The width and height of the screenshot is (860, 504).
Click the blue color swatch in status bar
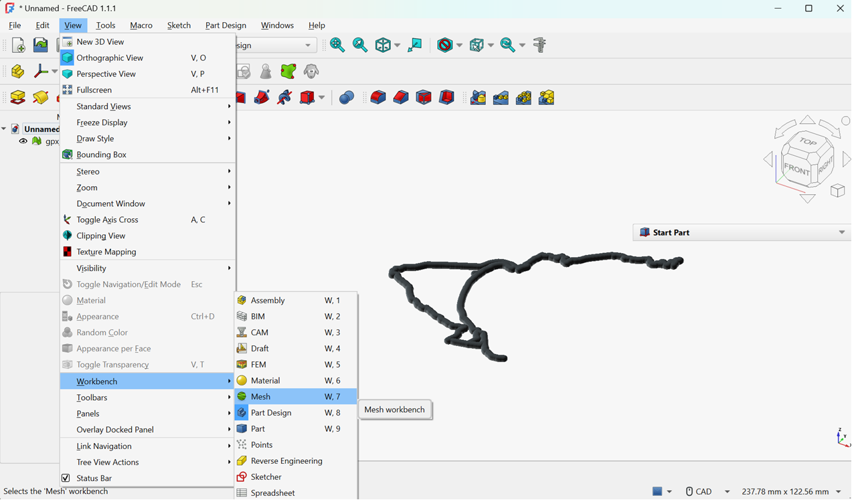(x=657, y=491)
